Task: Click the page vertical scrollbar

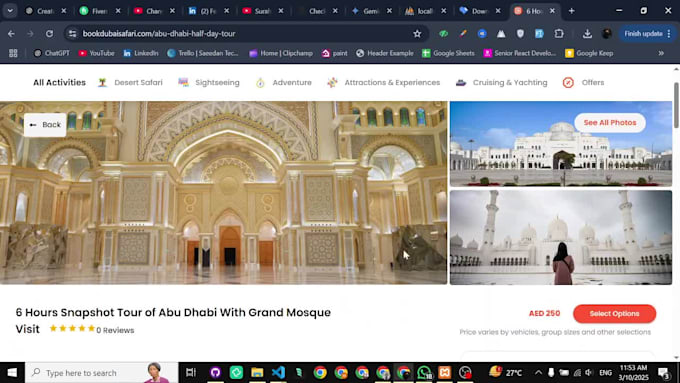Action: click(676, 105)
